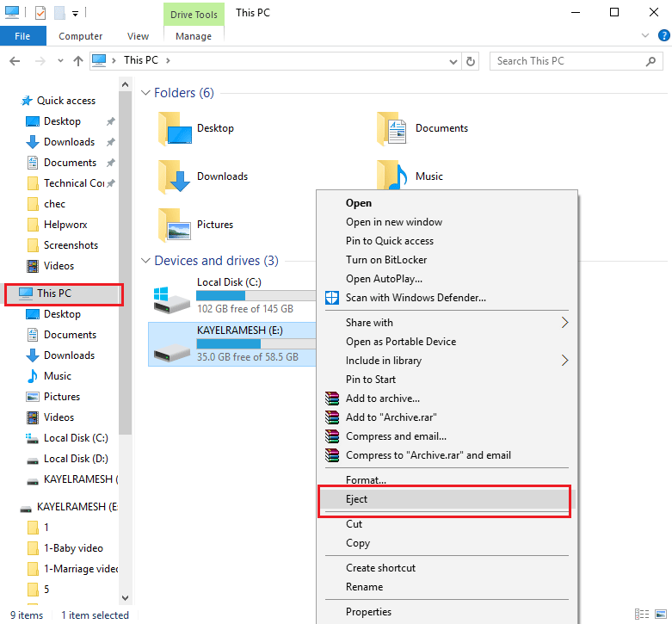Viewport: 672px width, 624px height.
Task: Expand the ribbon using the chevron
Action: 645,35
